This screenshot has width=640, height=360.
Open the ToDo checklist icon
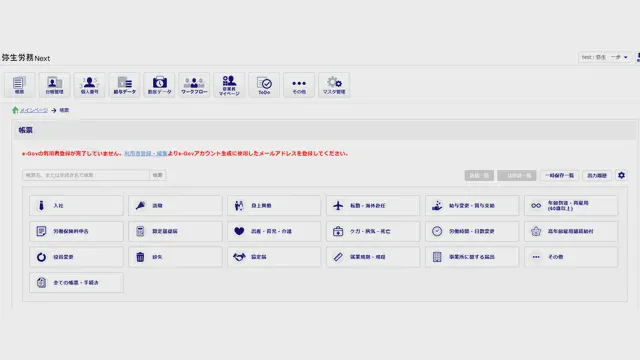click(x=264, y=85)
